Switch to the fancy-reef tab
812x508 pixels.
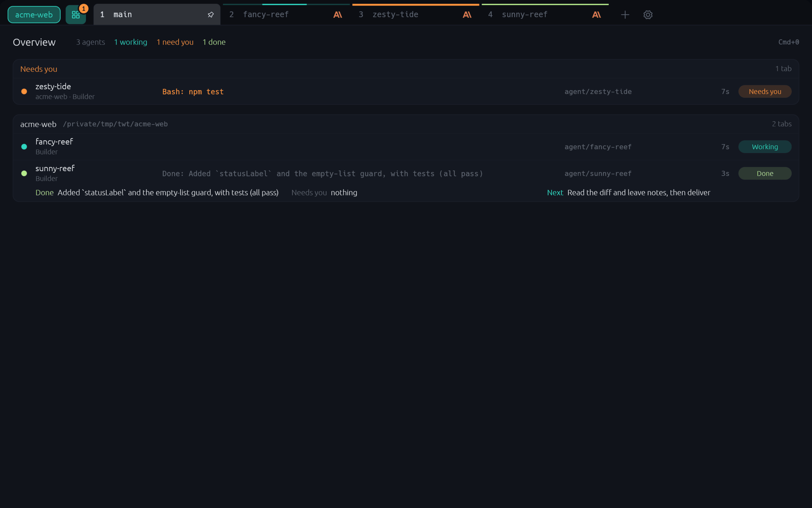point(286,15)
